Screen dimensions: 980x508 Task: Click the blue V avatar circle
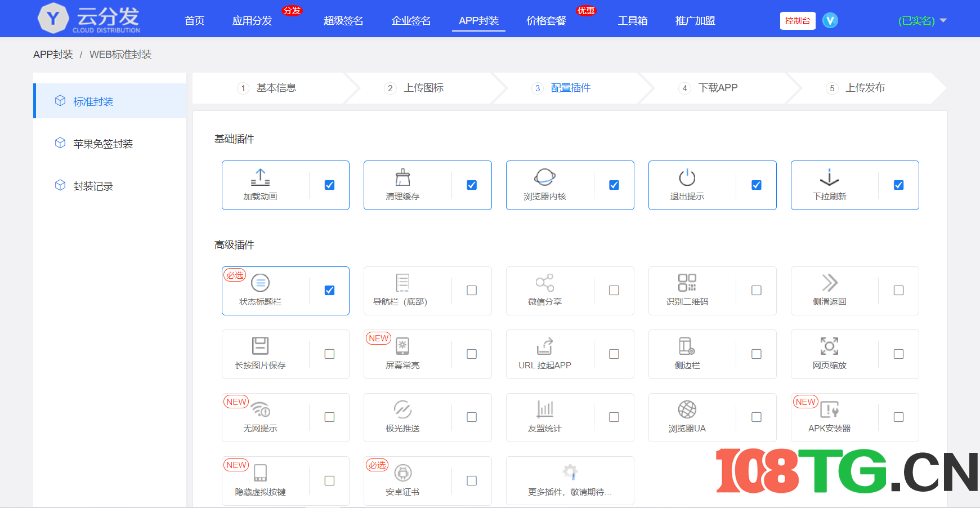830,20
